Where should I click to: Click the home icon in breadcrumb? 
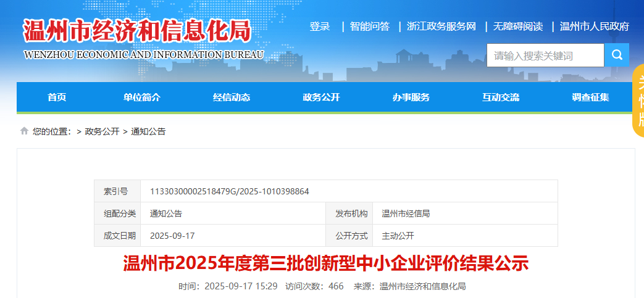(24, 131)
